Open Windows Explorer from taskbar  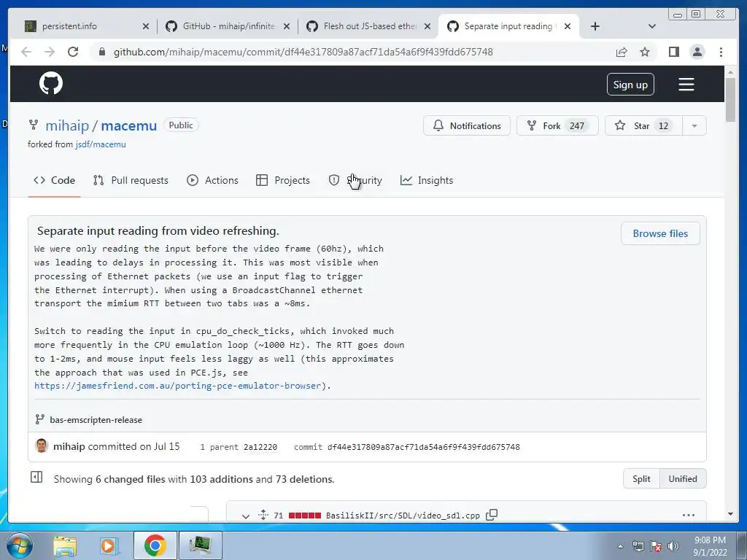pos(65,545)
